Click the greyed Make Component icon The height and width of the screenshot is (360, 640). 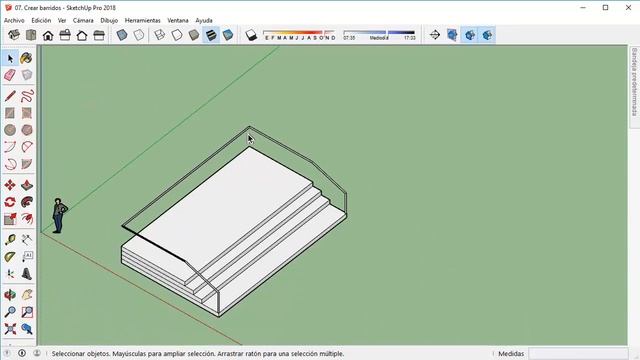click(x=27, y=75)
